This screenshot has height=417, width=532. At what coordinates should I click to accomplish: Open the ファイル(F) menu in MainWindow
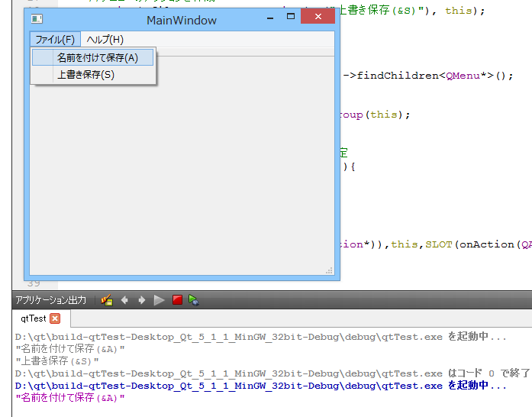coord(55,40)
